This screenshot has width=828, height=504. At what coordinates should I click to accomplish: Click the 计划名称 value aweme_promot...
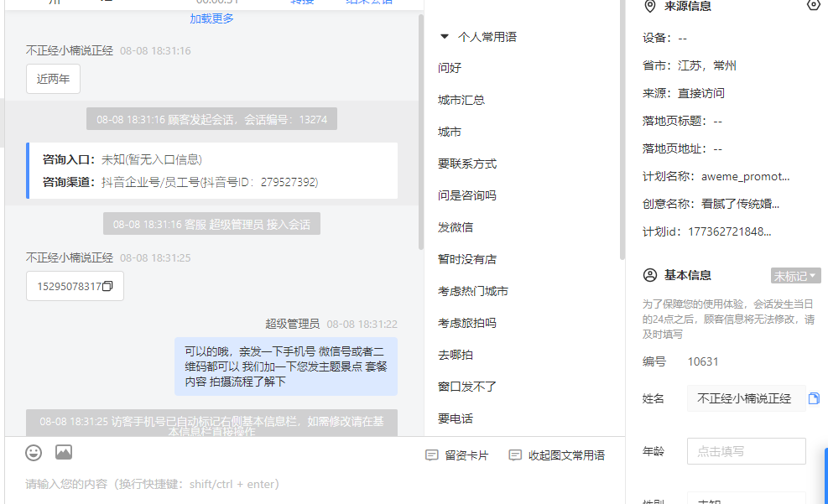746,177
